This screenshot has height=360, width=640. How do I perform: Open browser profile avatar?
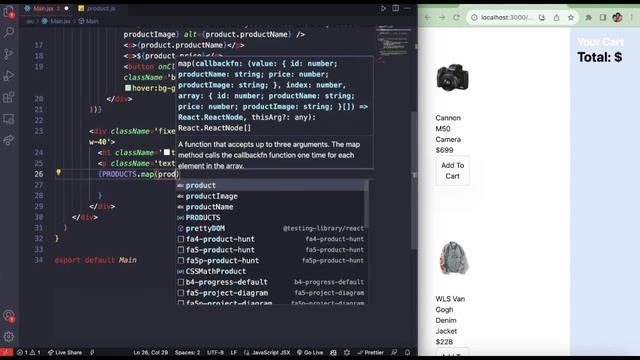(617, 18)
